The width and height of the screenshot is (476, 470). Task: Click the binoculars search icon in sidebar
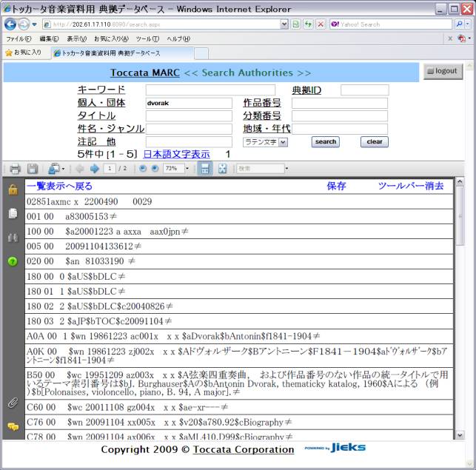[x=13, y=238]
